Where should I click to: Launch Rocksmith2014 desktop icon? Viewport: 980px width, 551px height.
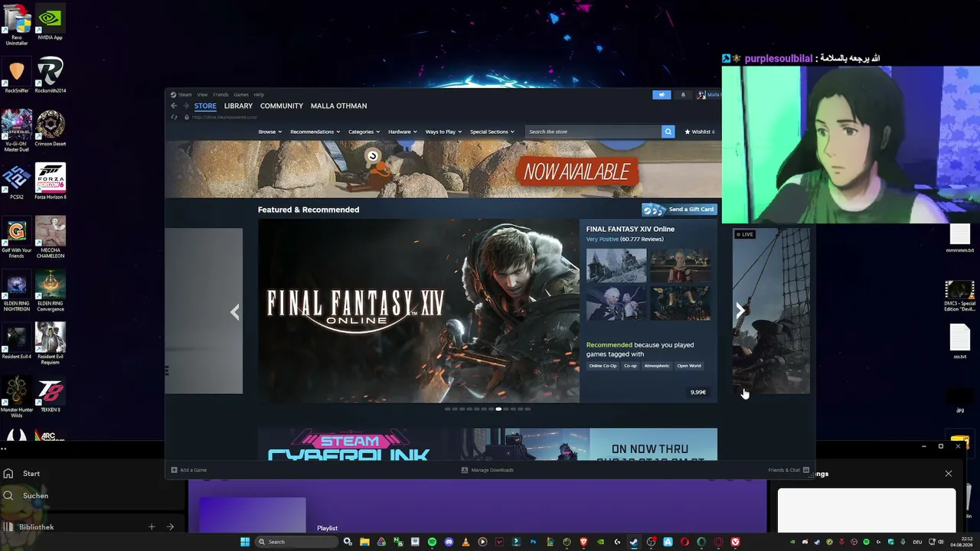pos(50,76)
